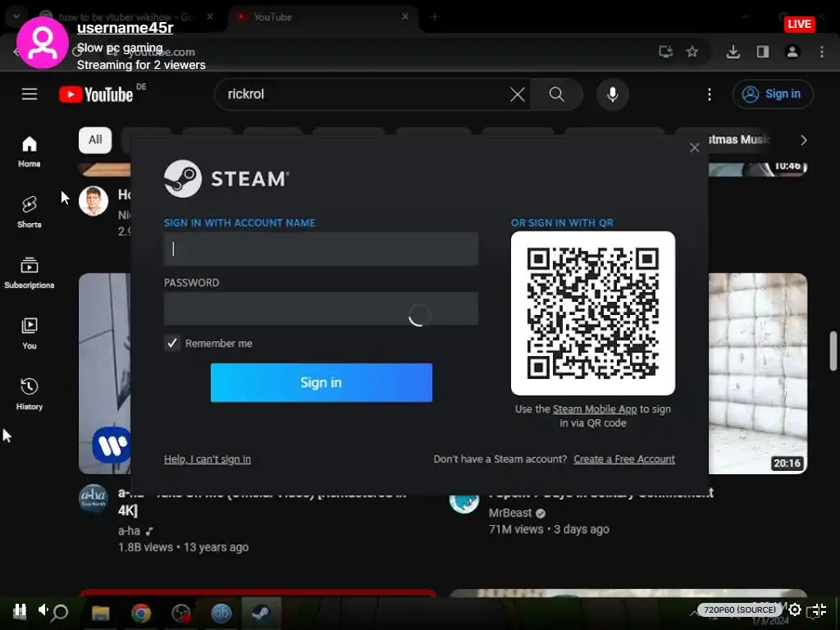Open taskbar search magnifier

[x=61, y=612]
